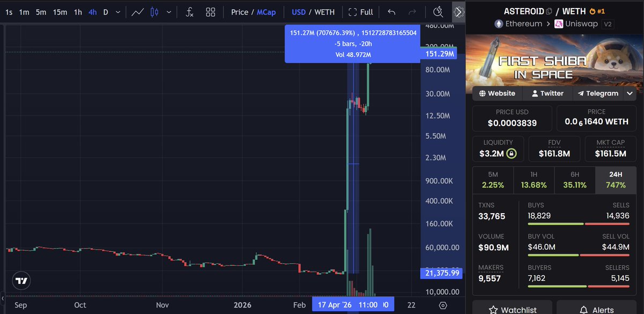Select the line chart style icon

138,12
